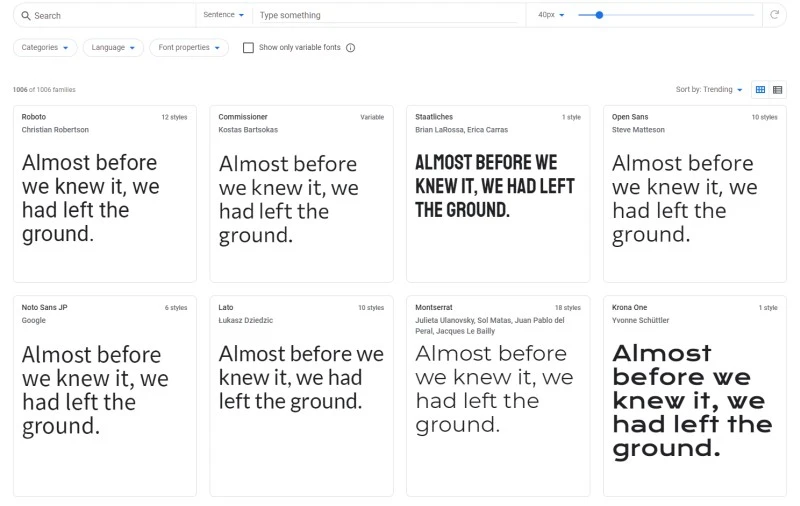
Task: Click "1006 of 1006 families" count
Action: tap(44, 90)
